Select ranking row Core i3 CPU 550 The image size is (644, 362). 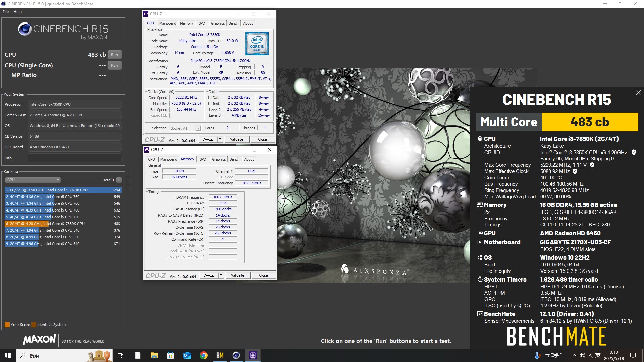[63, 237]
